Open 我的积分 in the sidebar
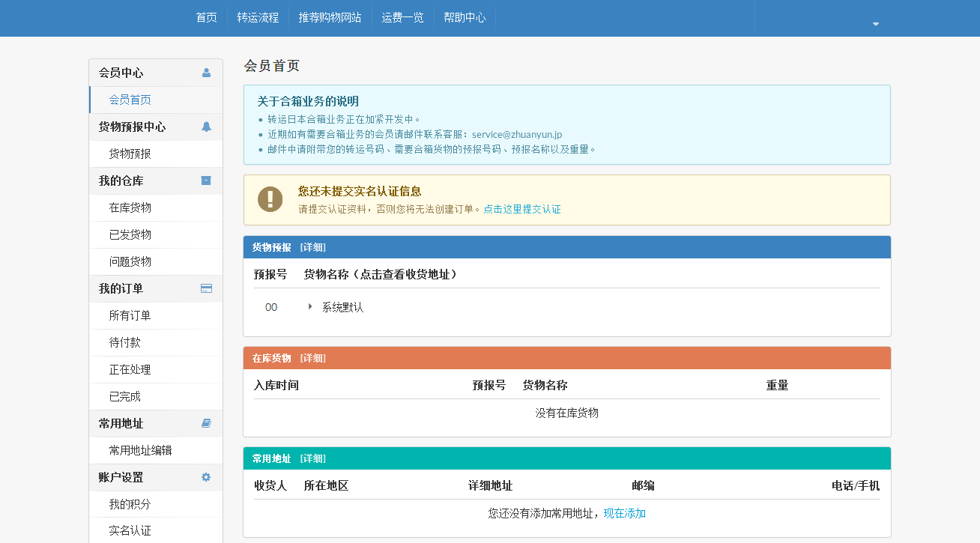The height and width of the screenshot is (543, 980). click(156, 504)
